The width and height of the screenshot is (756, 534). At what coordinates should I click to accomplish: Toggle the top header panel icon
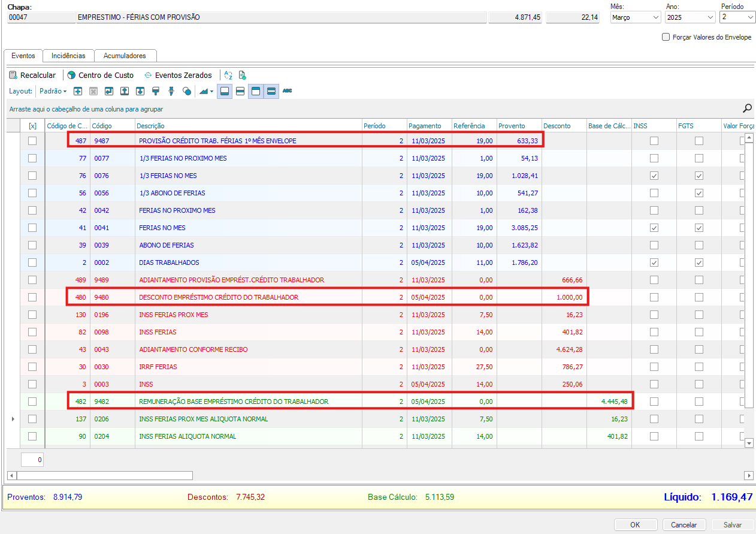point(256,91)
